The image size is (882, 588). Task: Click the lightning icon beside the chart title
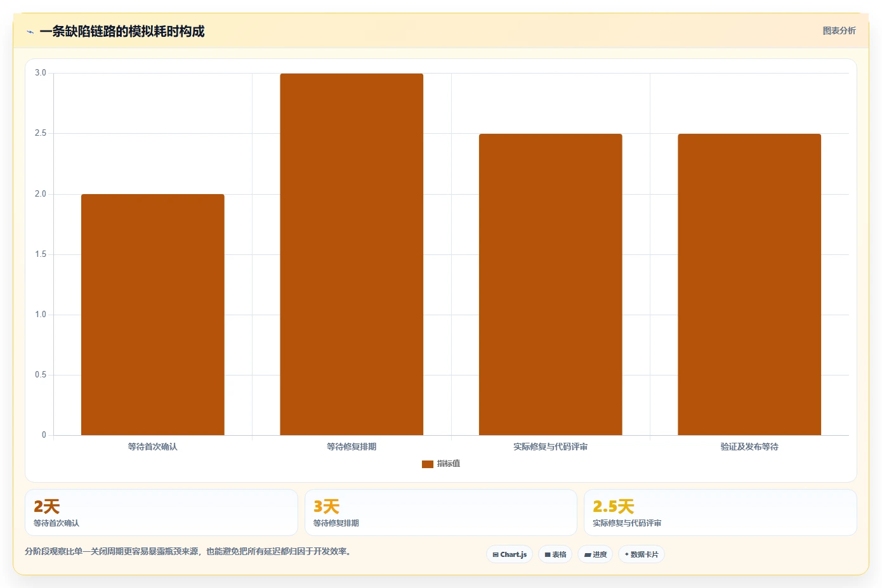coord(30,32)
